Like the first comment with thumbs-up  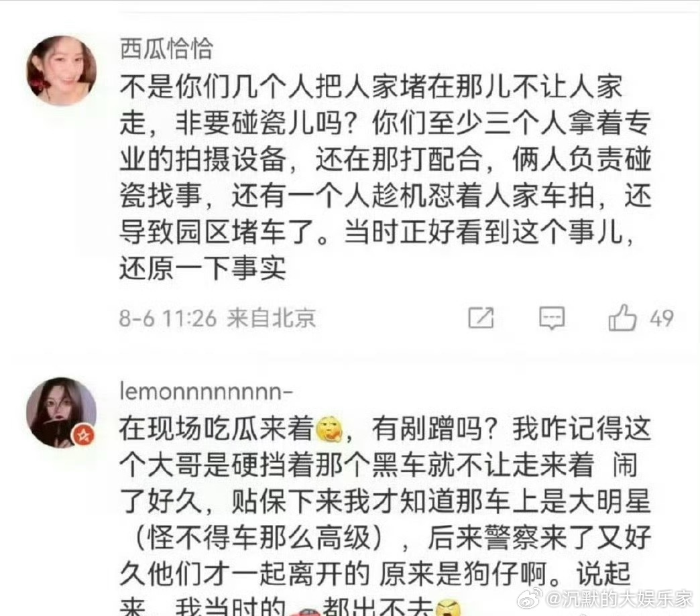click(x=622, y=318)
